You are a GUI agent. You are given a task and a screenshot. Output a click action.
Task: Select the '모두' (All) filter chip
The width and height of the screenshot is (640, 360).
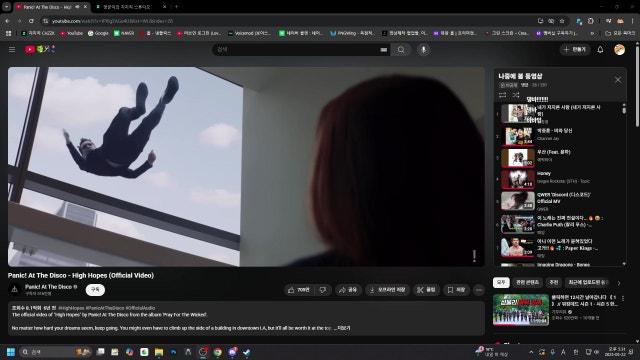pyautogui.click(x=501, y=282)
